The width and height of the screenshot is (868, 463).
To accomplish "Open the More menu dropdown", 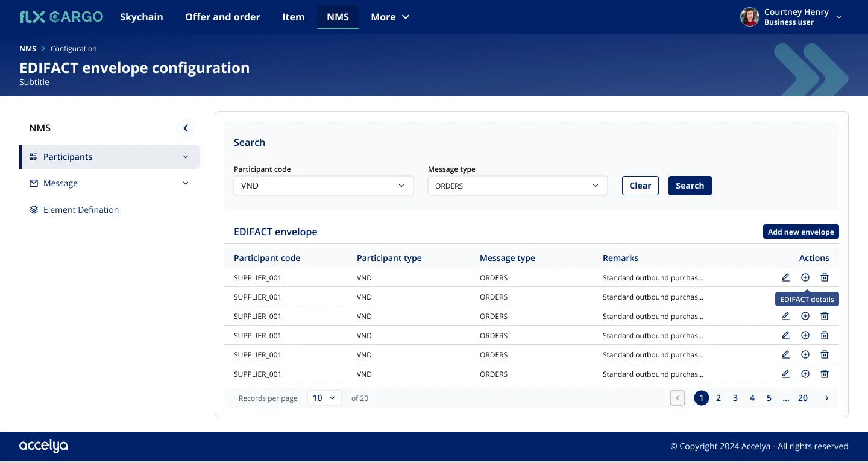I will click(x=390, y=17).
